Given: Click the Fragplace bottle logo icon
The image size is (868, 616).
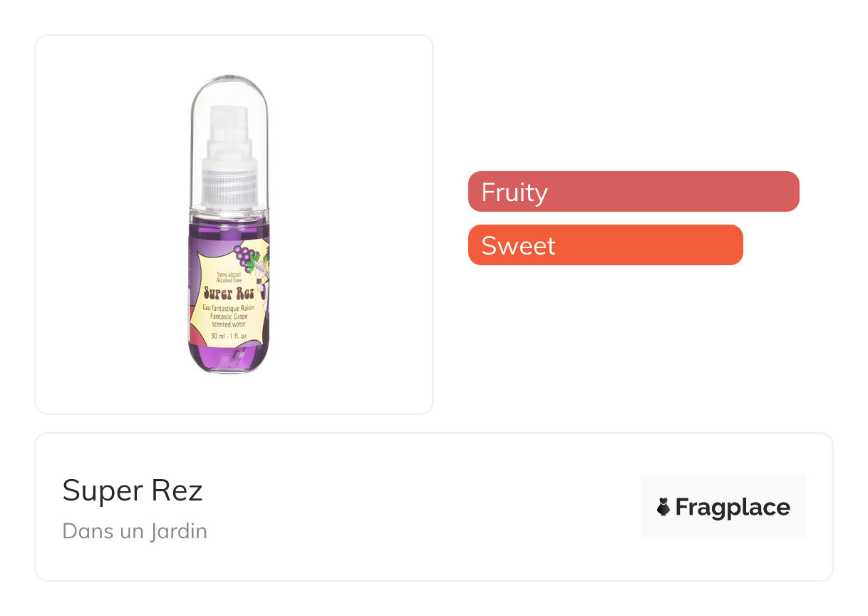Looking at the screenshot, I should coord(663,507).
